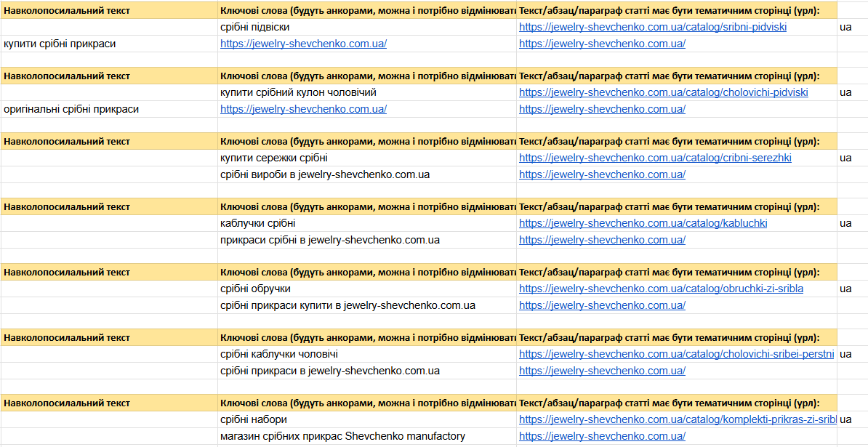This screenshot has width=868, height=447.
Task: Select the cell срібні прикраси в jewelry-shevchenko.com.ua
Action: (x=367, y=371)
